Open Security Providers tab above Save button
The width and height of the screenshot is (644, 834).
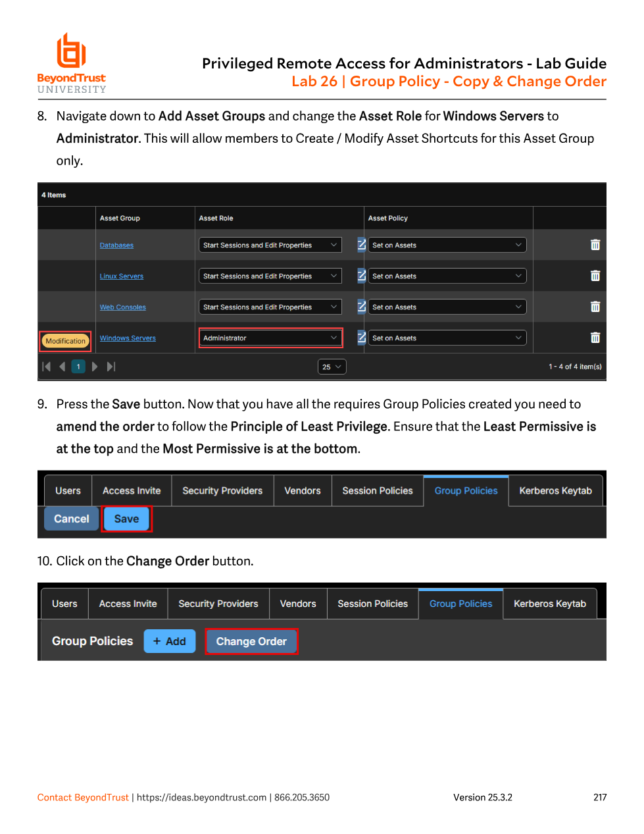click(x=222, y=491)
